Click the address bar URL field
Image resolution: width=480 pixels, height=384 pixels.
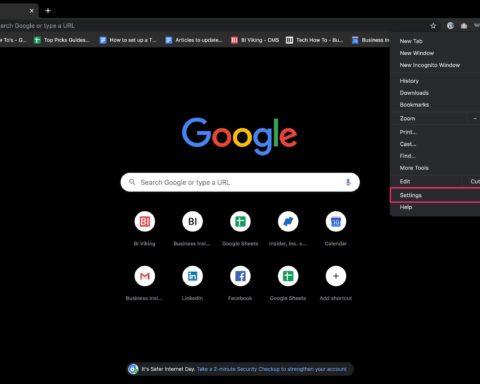213,26
